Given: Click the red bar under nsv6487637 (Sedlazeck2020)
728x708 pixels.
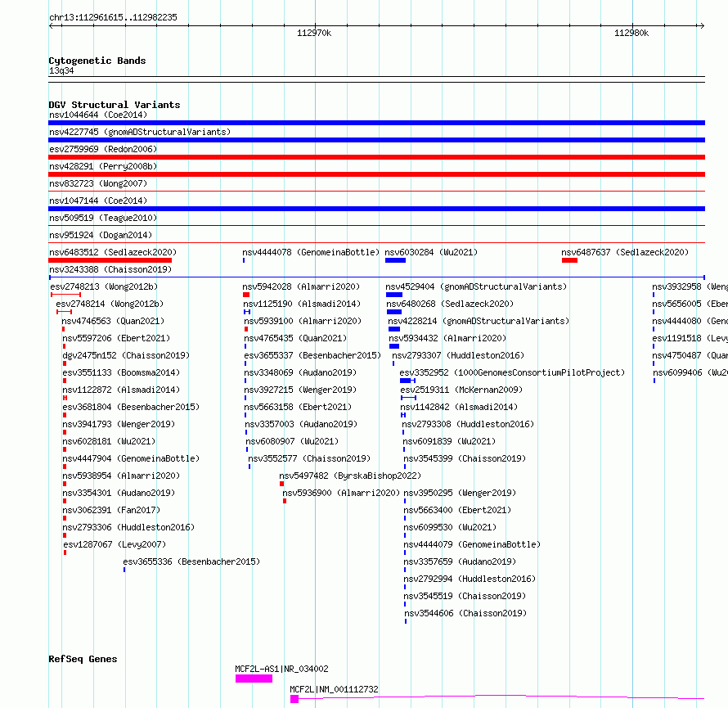Looking at the screenshot, I should tap(569, 260).
